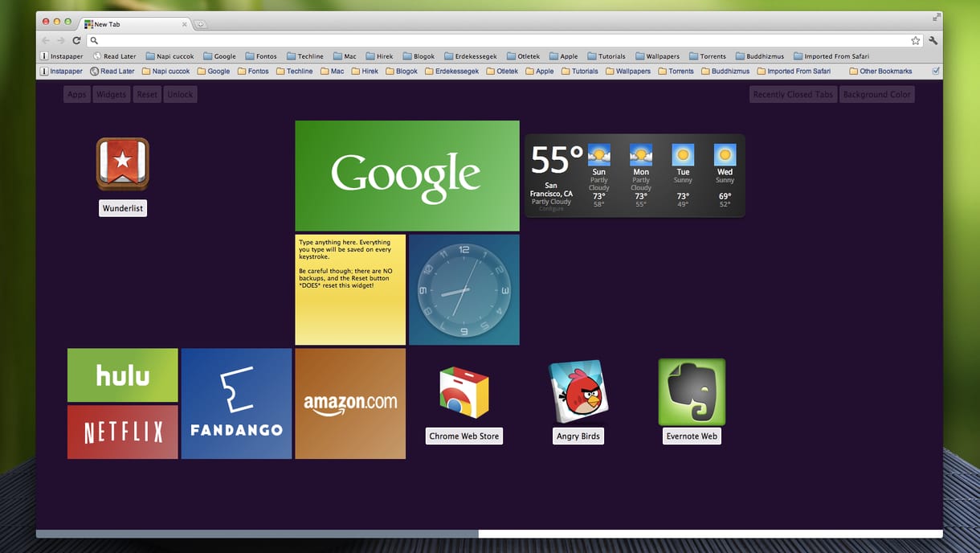
Task: Open the Widgets menu button
Action: (x=111, y=94)
